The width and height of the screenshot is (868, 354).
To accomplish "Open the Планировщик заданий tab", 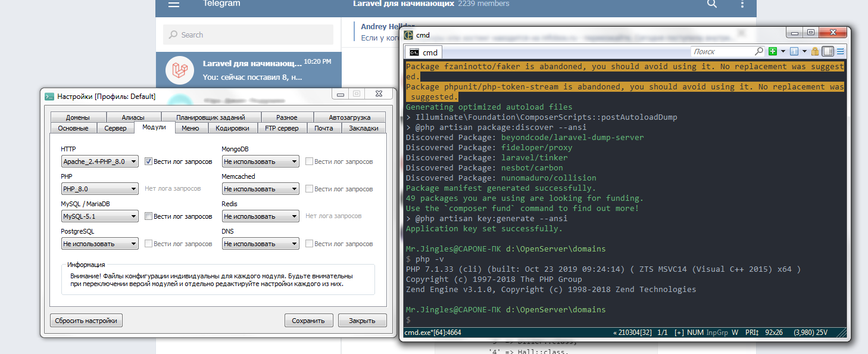I will (211, 117).
